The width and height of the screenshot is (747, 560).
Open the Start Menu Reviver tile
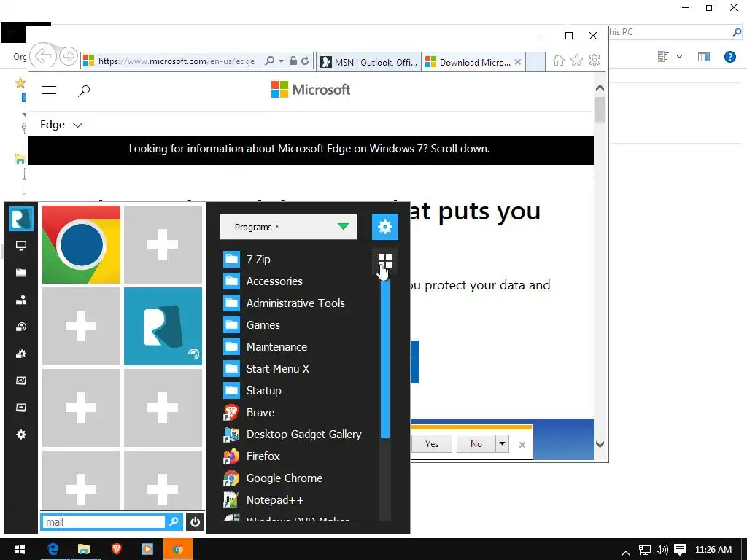pyautogui.click(x=163, y=326)
